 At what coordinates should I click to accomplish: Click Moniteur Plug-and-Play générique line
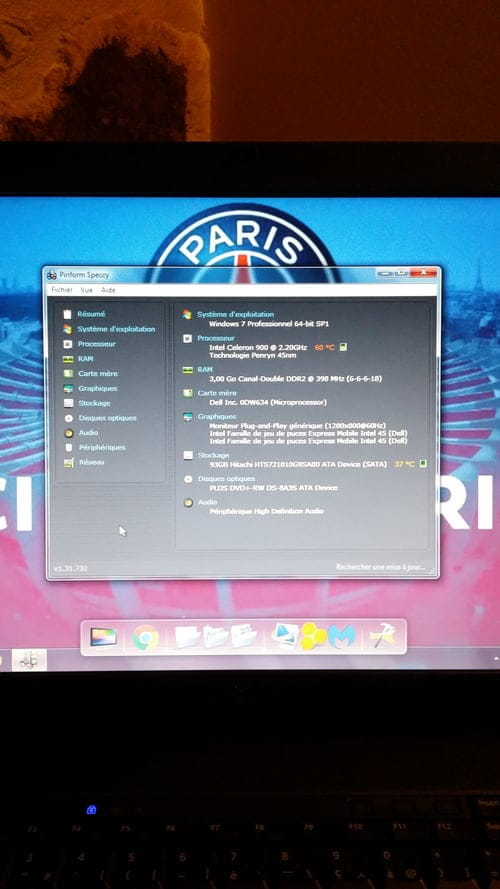(x=297, y=425)
